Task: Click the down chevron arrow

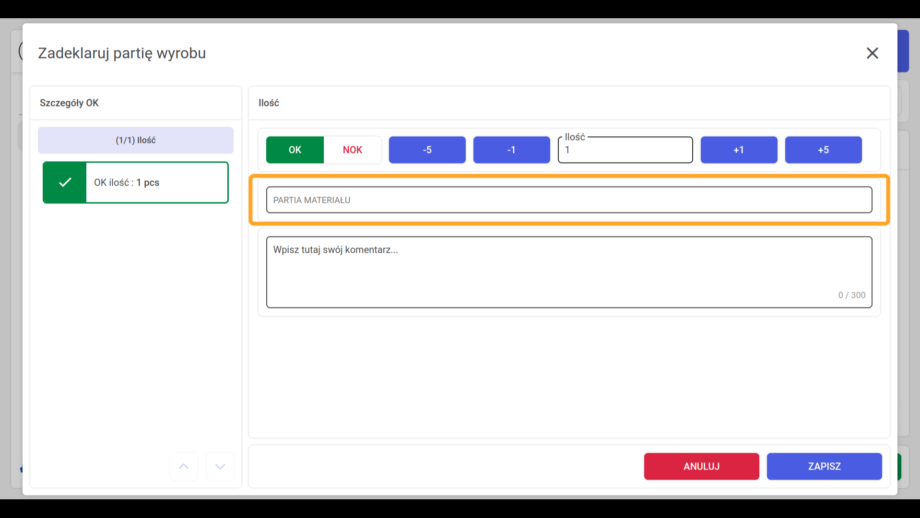Action: pos(220,466)
